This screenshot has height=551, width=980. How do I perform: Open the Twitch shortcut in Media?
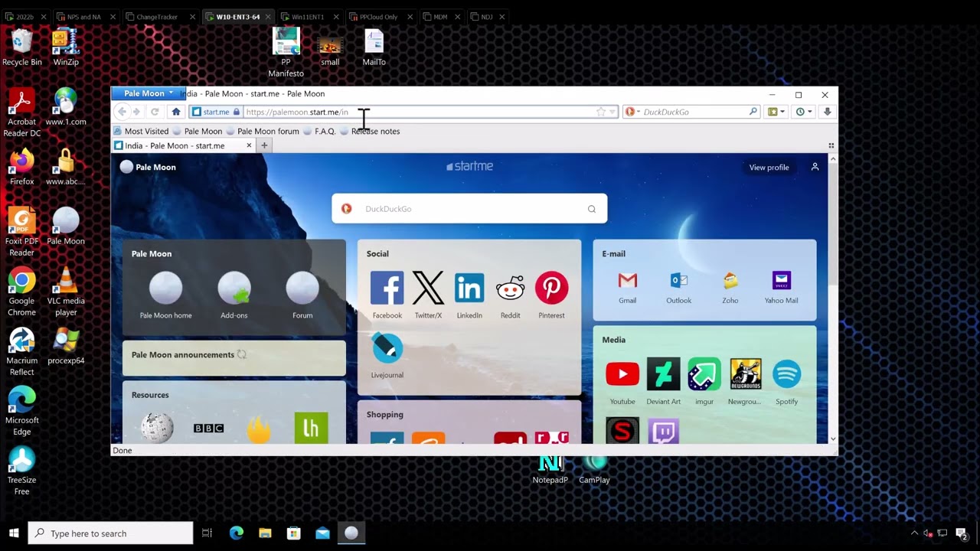pyautogui.click(x=663, y=431)
